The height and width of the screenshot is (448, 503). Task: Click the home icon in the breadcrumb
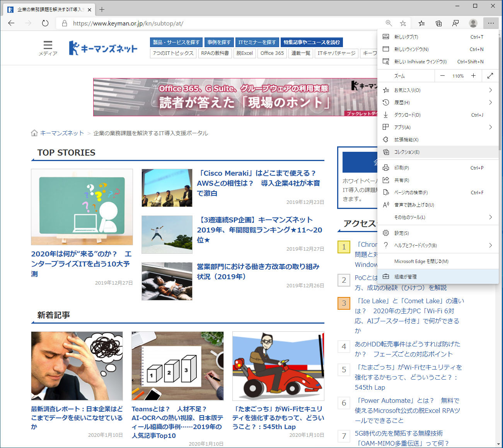[x=34, y=133]
